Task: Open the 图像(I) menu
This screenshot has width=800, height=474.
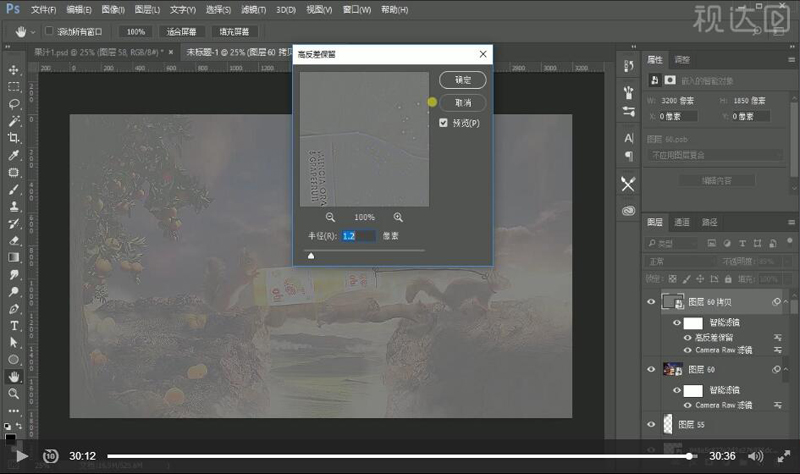Action: (x=113, y=10)
